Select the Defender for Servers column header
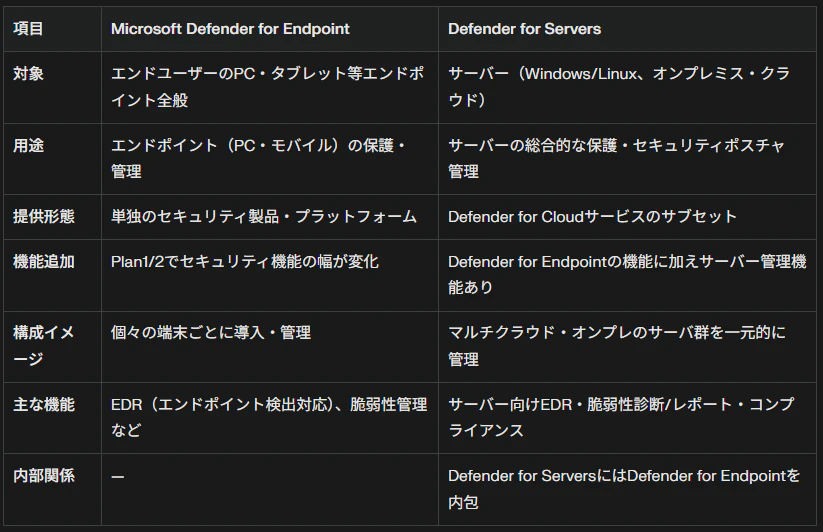This screenshot has width=823, height=532. tap(627, 29)
